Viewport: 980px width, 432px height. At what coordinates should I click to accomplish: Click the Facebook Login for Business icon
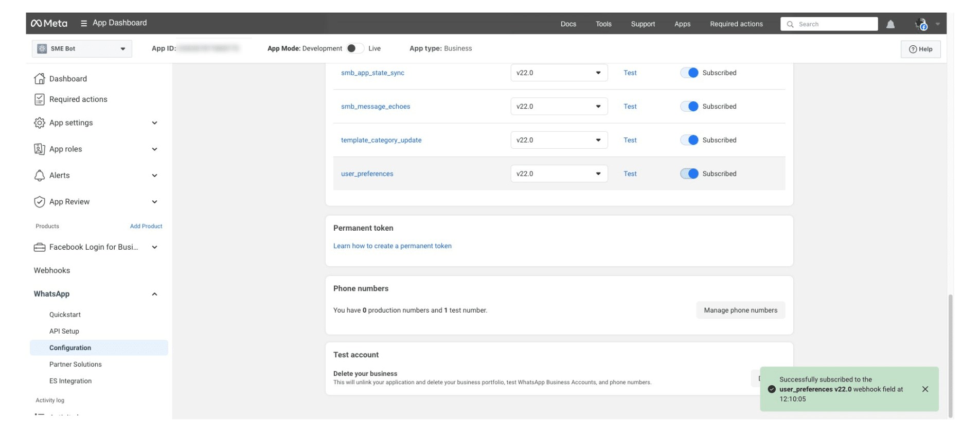pyautogui.click(x=40, y=248)
